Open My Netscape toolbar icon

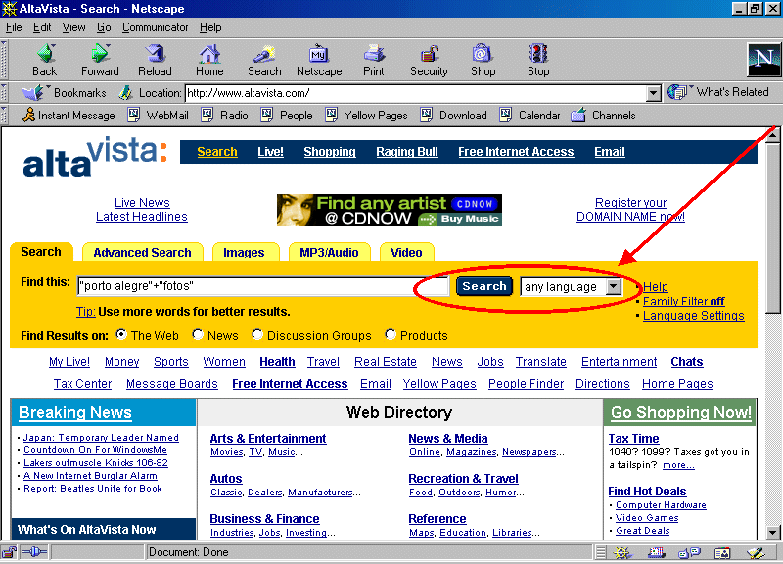click(320, 59)
